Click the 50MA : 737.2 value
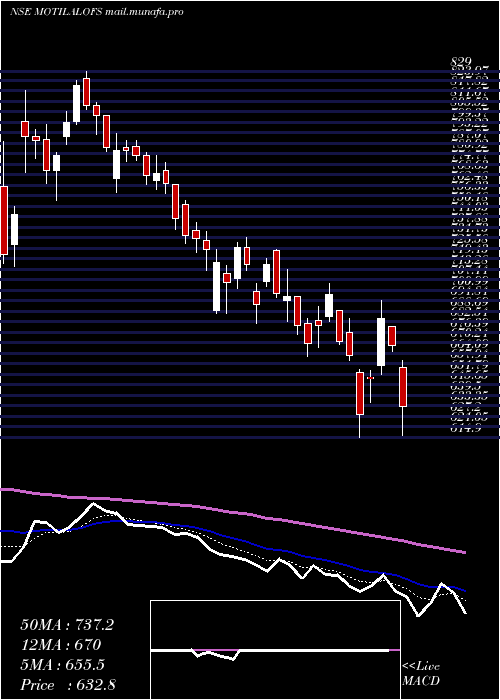Viewport: 500px width, 700px height. coord(67,625)
